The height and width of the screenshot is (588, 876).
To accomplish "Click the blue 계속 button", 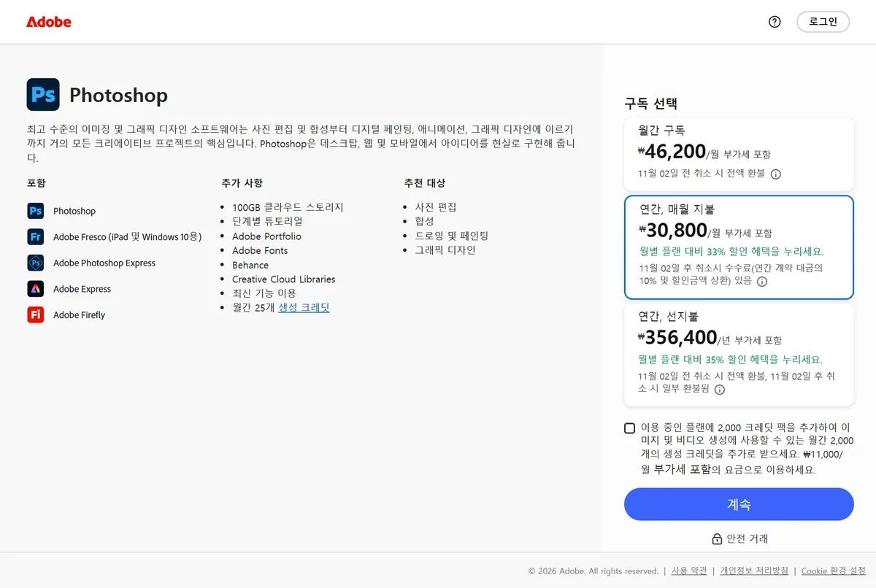I will [x=739, y=504].
